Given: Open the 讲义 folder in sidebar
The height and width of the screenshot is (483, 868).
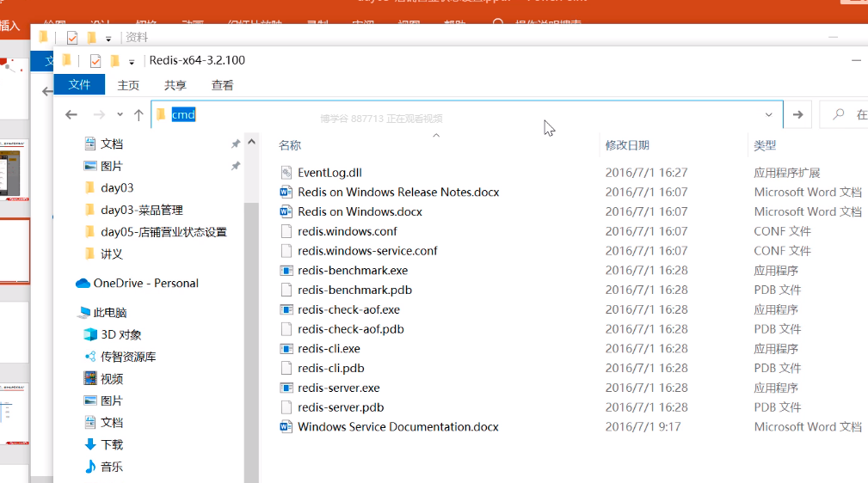Looking at the screenshot, I should coord(111,254).
